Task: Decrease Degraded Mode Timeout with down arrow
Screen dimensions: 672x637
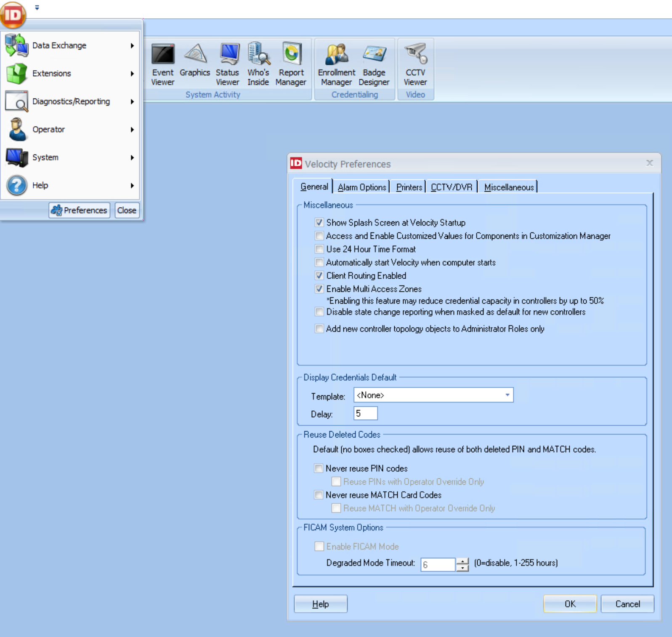Action: (x=462, y=568)
